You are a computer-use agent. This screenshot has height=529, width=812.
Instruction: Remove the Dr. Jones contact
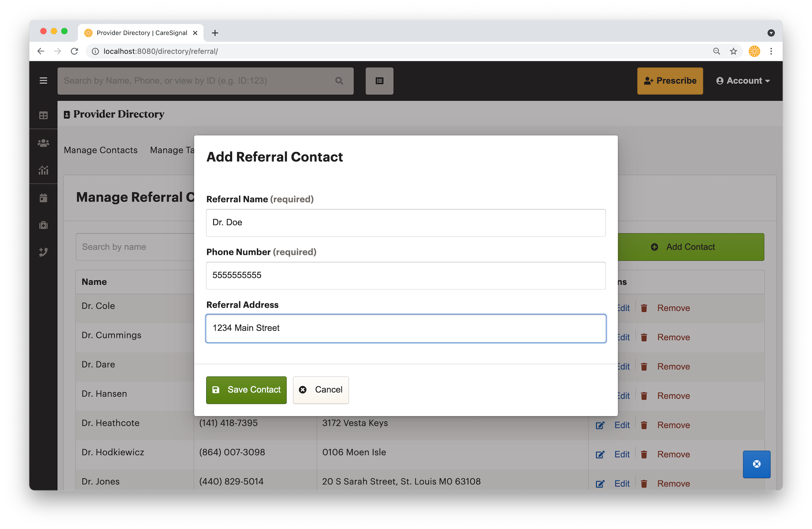tap(674, 484)
